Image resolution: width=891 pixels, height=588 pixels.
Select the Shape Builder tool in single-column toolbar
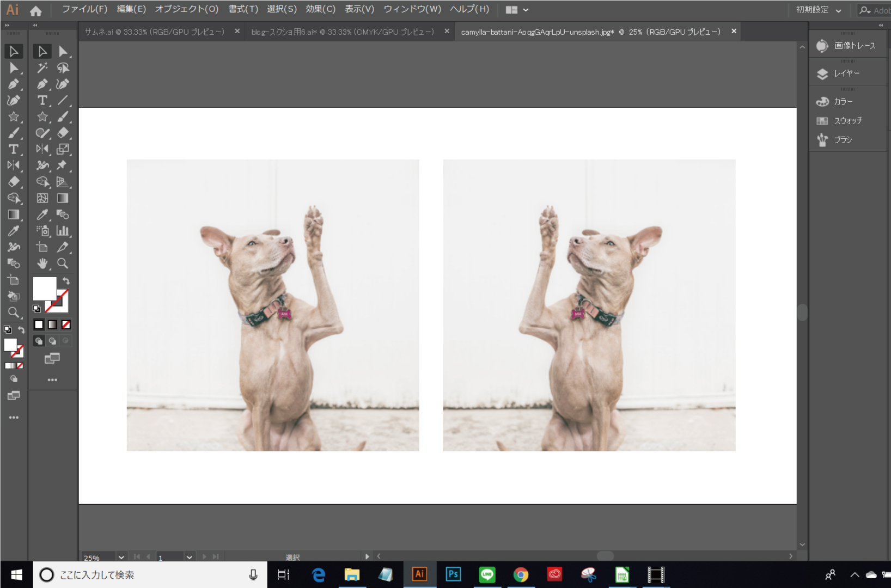(14, 198)
